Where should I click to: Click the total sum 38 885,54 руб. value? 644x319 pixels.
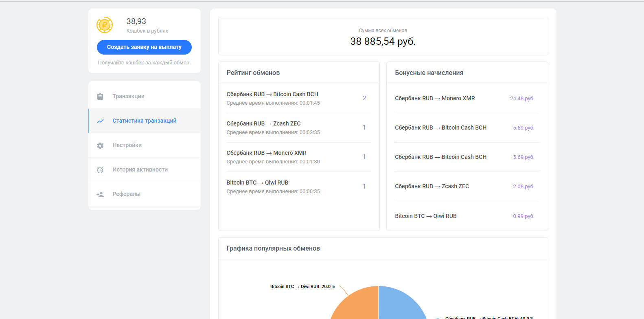(383, 42)
